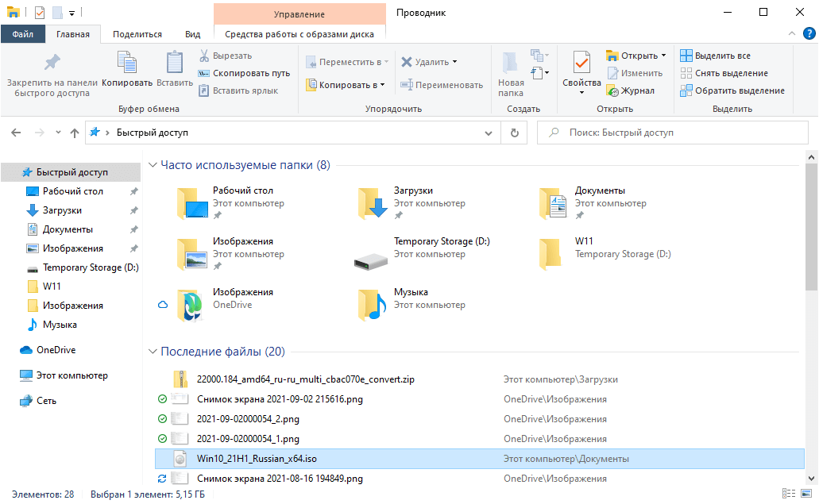
Task: Switch to Поделиться tab
Action: pyautogui.click(x=137, y=34)
